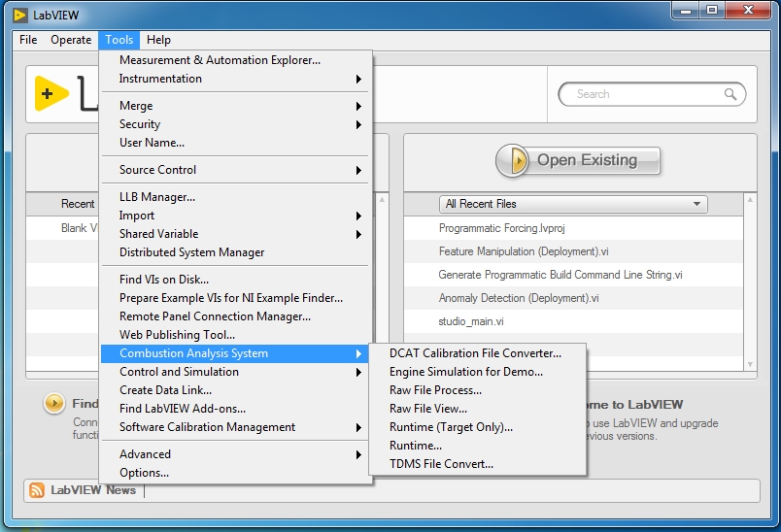Open Anomaly Detection (Deployment).vi
This screenshot has width=781, height=532.
(573, 298)
